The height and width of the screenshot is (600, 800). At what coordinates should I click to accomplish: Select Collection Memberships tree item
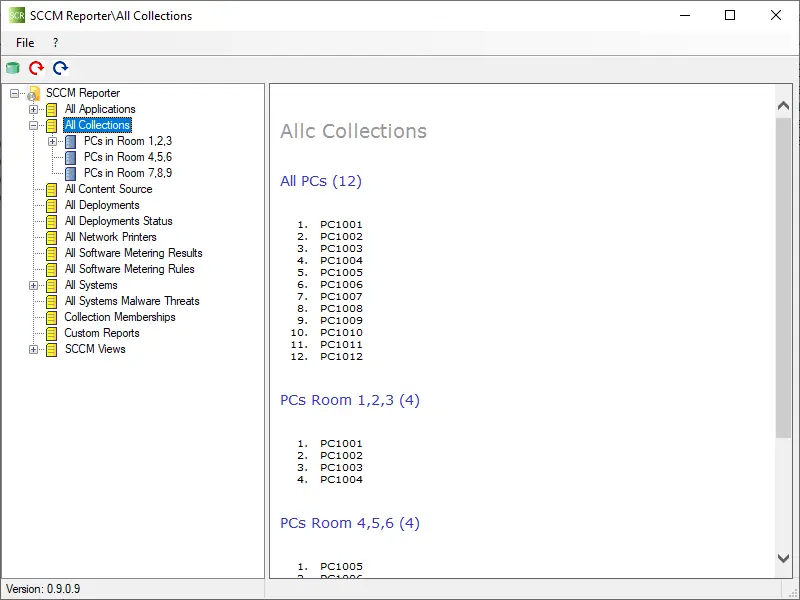(x=120, y=317)
